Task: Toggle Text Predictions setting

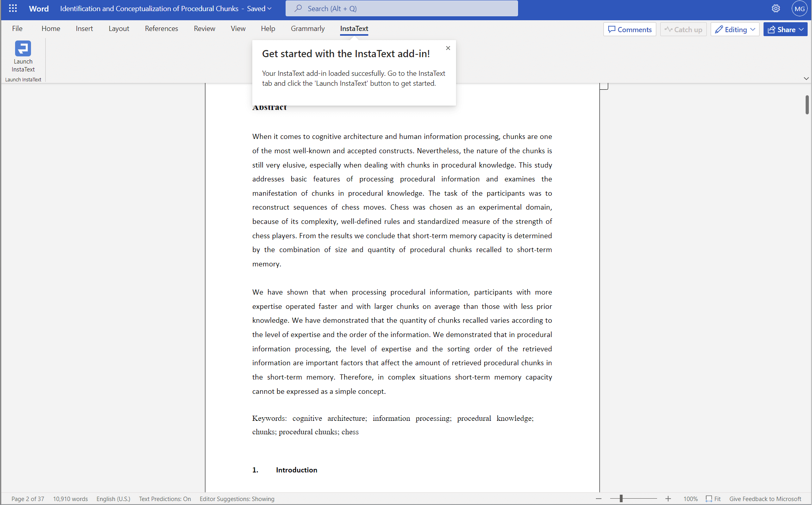Action: point(165,499)
